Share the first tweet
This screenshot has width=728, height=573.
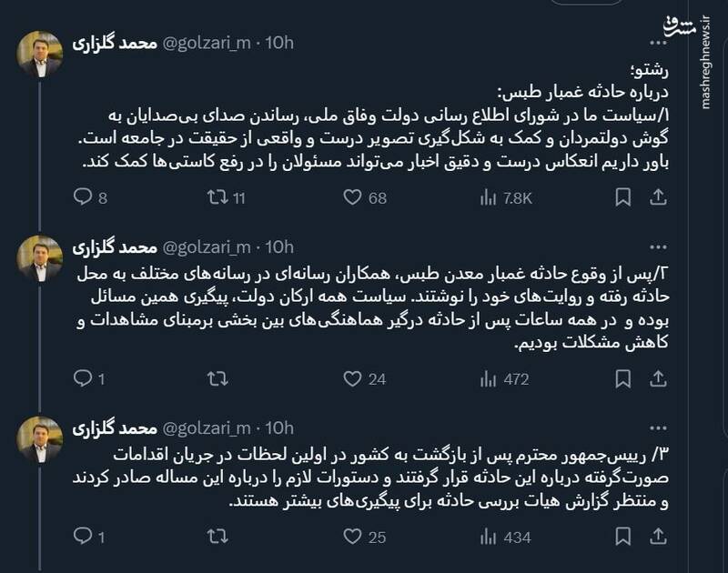pos(658,189)
